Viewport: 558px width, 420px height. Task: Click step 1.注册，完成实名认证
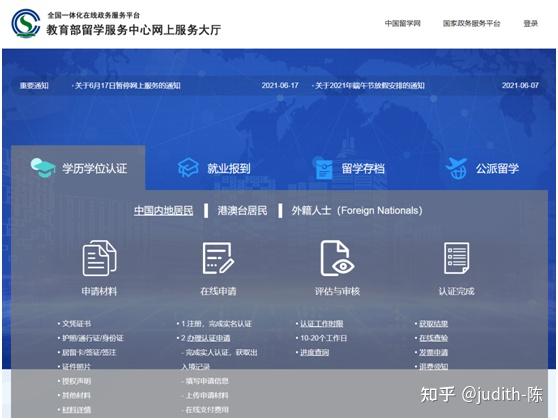click(x=216, y=324)
